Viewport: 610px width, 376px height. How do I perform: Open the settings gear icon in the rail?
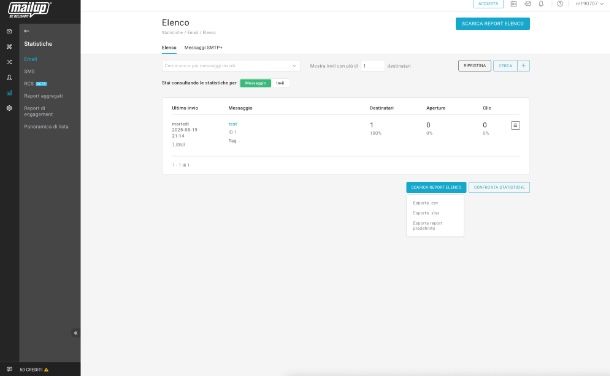(x=9, y=108)
